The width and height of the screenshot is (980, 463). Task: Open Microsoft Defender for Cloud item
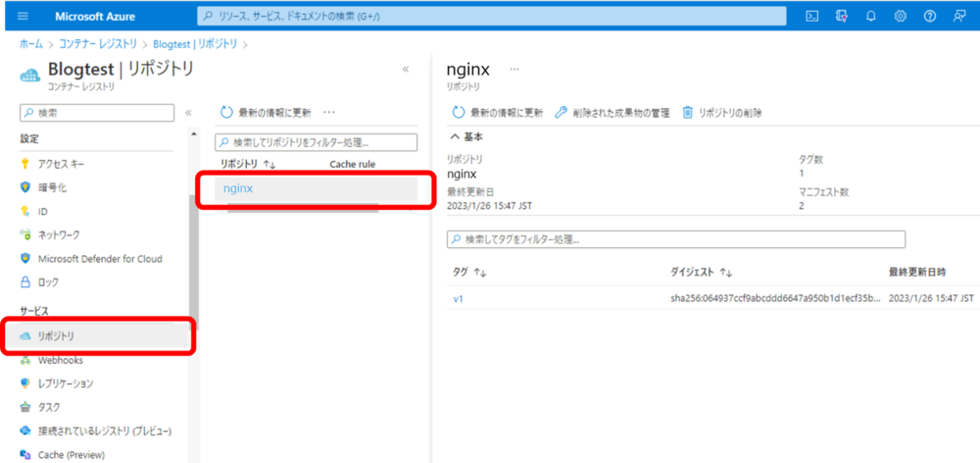100,258
